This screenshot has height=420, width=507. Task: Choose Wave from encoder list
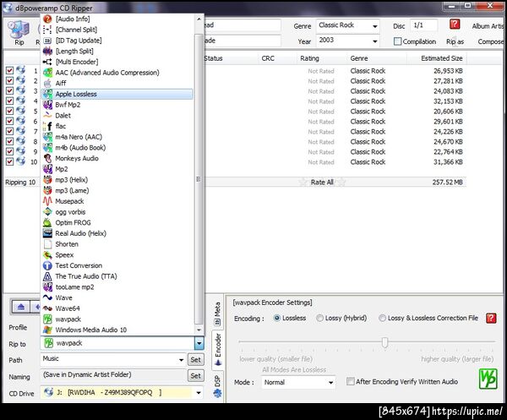(117, 297)
